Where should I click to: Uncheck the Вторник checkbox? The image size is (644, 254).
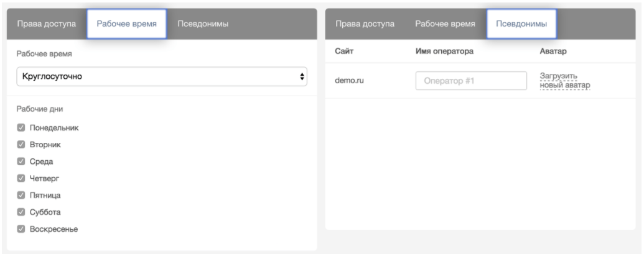click(x=21, y=145)
